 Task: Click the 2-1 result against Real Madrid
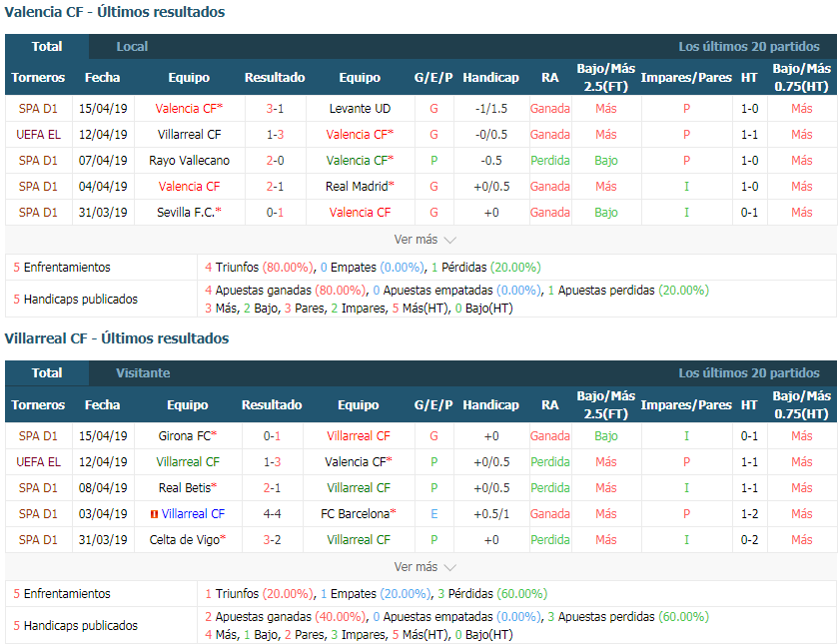(275, 187)
